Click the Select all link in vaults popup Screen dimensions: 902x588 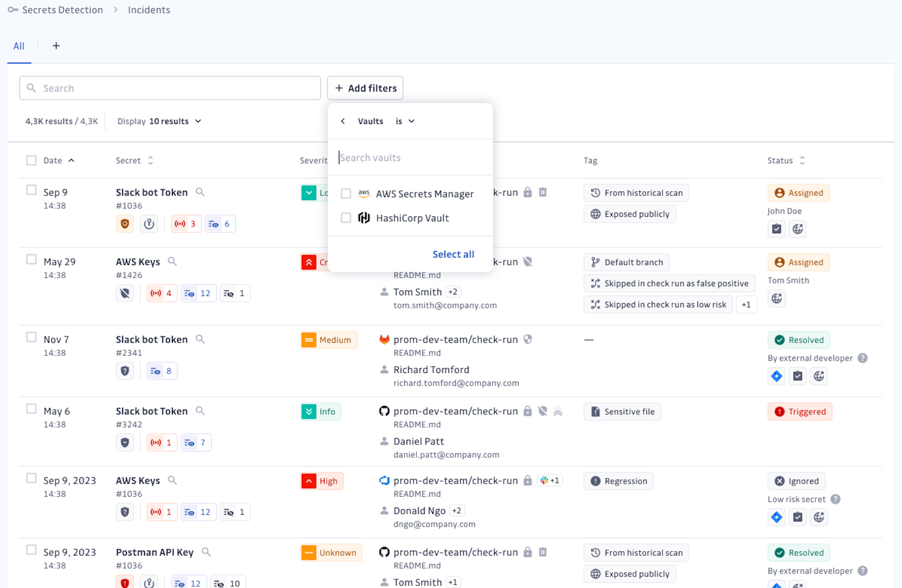pos(453,254)
